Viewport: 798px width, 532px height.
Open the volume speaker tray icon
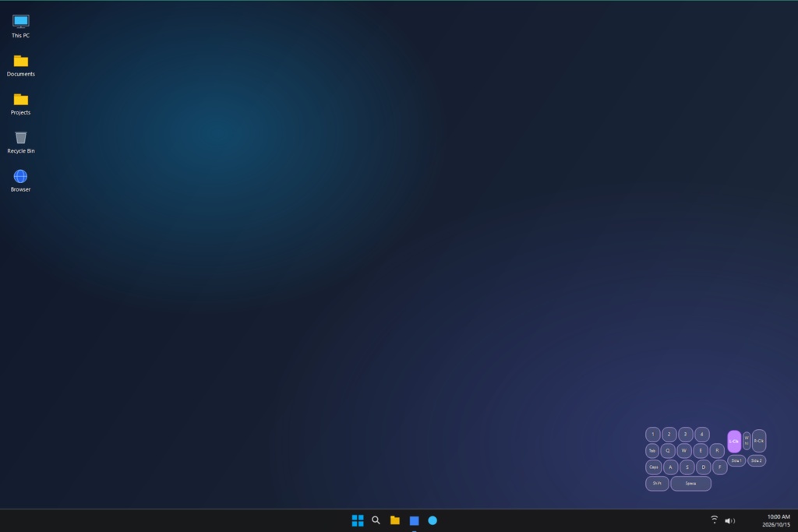[729, 520]
